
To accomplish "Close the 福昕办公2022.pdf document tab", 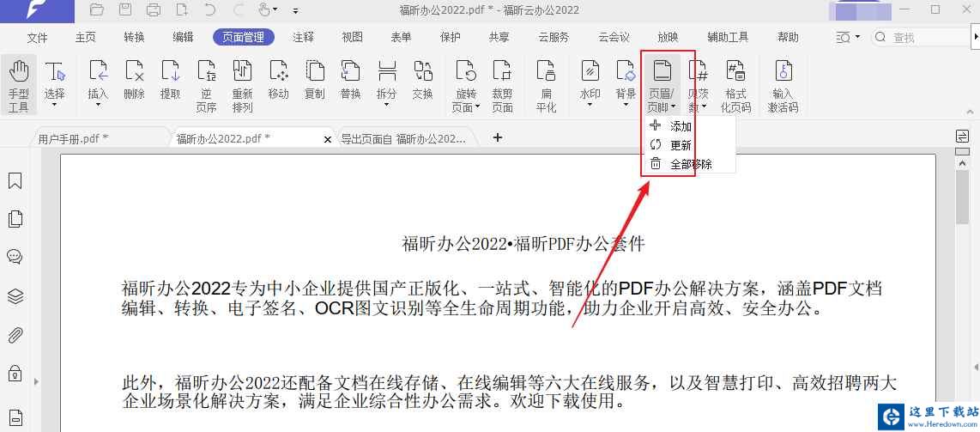I will 328,139.
